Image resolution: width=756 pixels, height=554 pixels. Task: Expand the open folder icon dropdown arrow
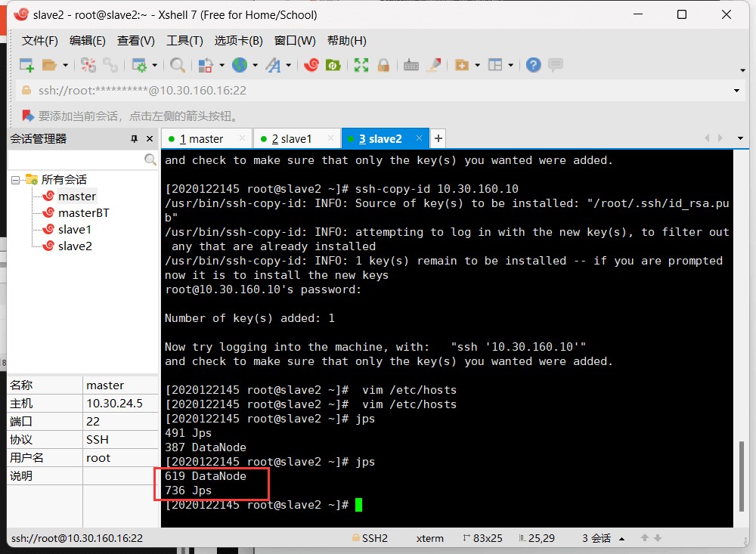(x=66, y=66)
